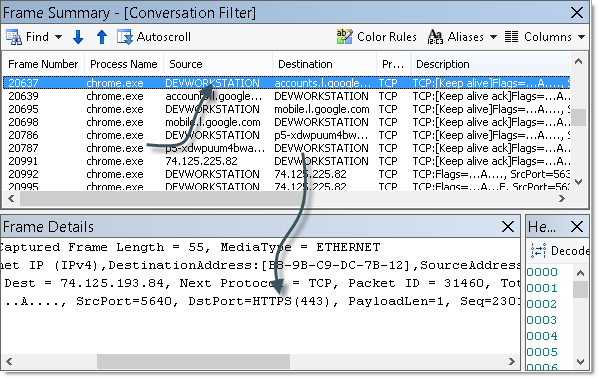Click the Dest = 74.125.193.84 detail line
598x378 pixels.
[260, 283]
